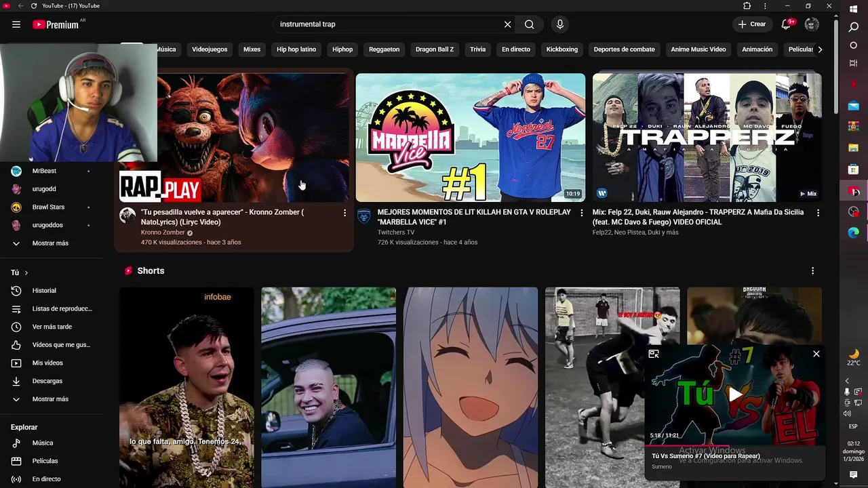Close the miniplayer
This screenshot has height=488, width=868.
(x=816, y=354)
